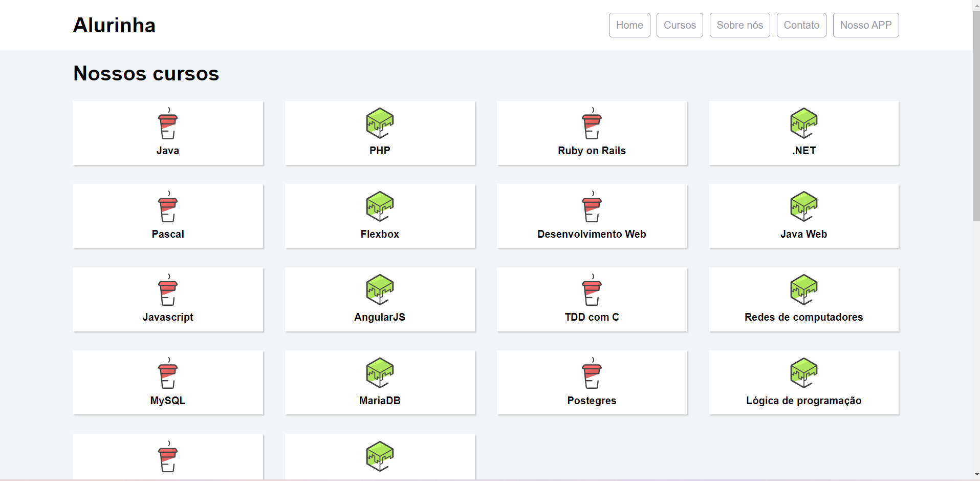The width and height of the screenshot is (980, 481).
Task: Click the Nosso APP button
Action: pyautogui.click(x=865, y=25)
